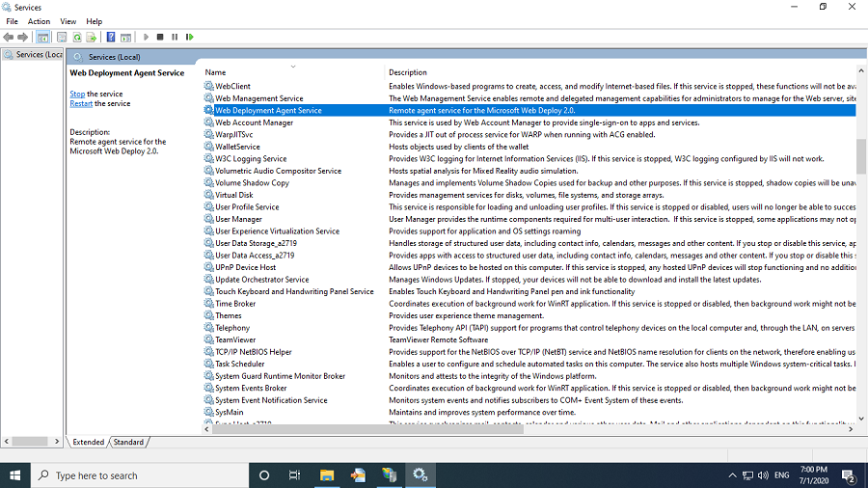
Task: Click the services list horizontal scrollbar thumb
Action: click(367, 429)
